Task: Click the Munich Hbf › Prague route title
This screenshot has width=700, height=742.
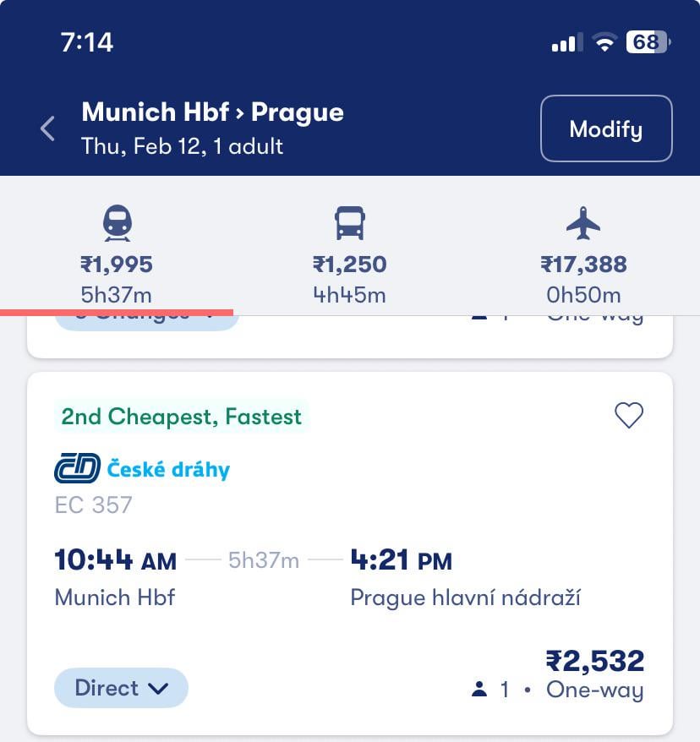Action: [x=212, y=112]
